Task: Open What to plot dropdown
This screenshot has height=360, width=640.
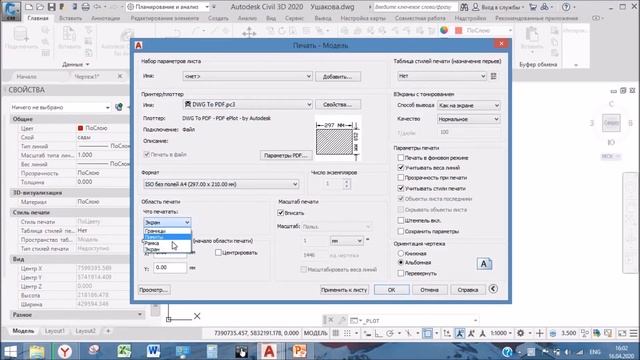Action: tap(167, 222)
